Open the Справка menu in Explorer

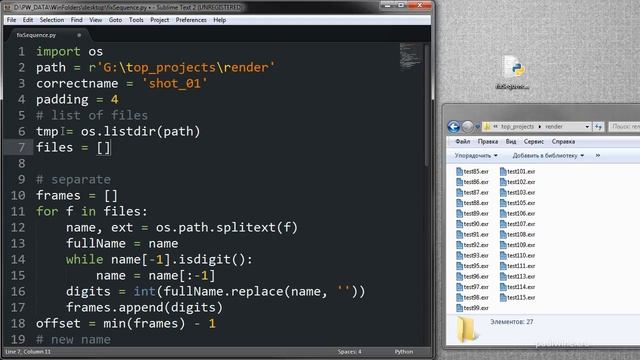[563, 142]
